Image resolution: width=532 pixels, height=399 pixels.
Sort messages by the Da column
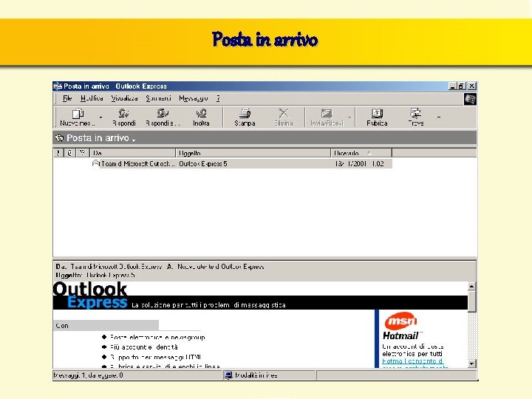(133, 153)
